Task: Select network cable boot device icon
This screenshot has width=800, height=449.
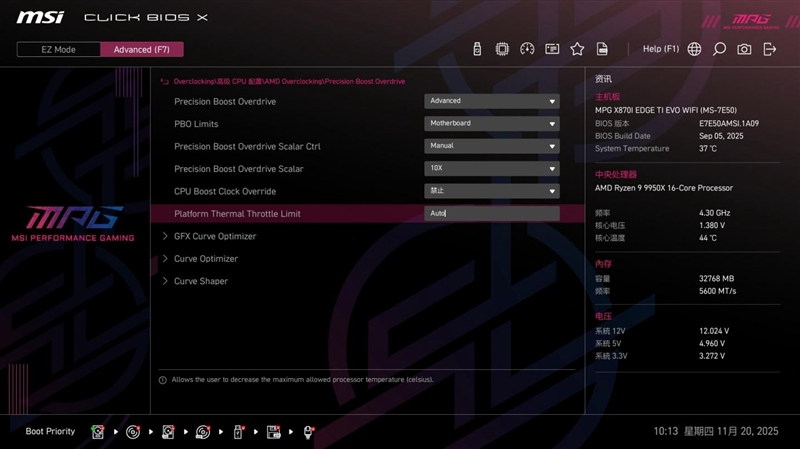Action: point(308,432)
